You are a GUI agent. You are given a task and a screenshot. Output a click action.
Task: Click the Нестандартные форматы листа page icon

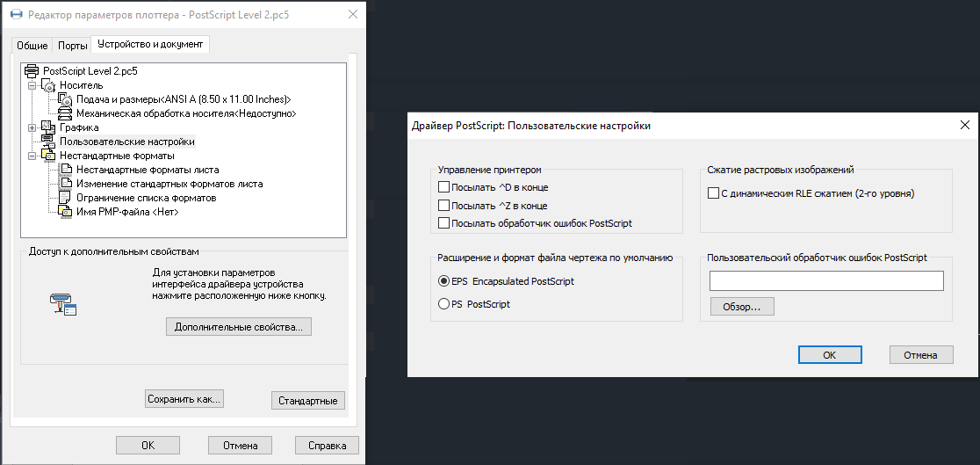coord(65,170)
